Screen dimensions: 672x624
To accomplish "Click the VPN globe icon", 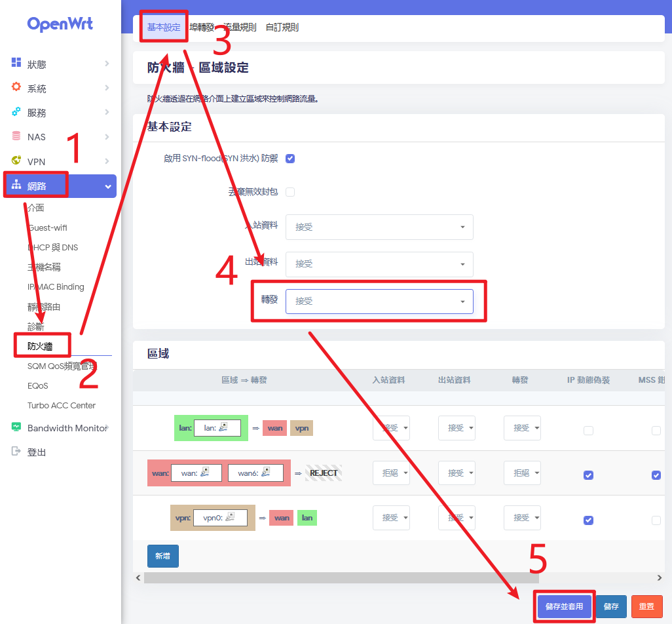I will [x=16, y=161].
